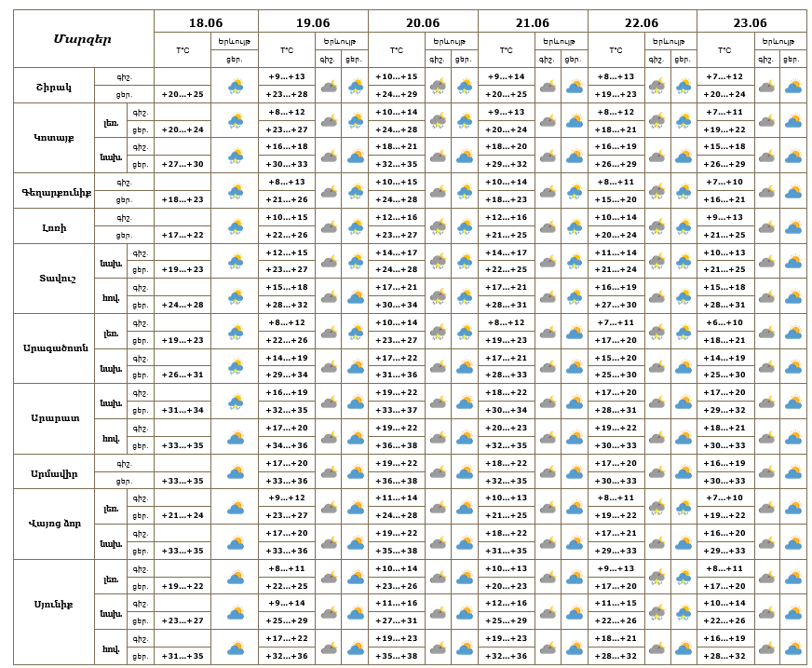
Task: Select the Արմավիր +36...+38 temperature cell for 20.06
Action: (396, 481)
